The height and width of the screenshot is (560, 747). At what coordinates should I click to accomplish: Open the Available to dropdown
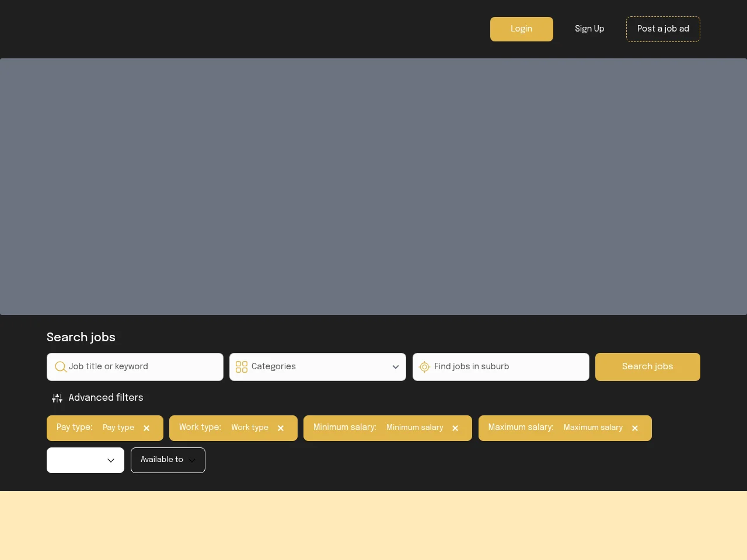pos(168,460)
